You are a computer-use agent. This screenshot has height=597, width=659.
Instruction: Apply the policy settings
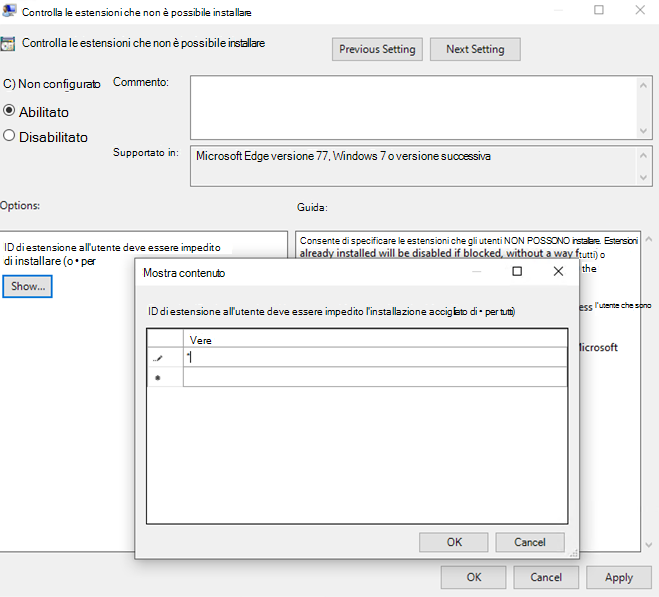click(x=619, y=577)
